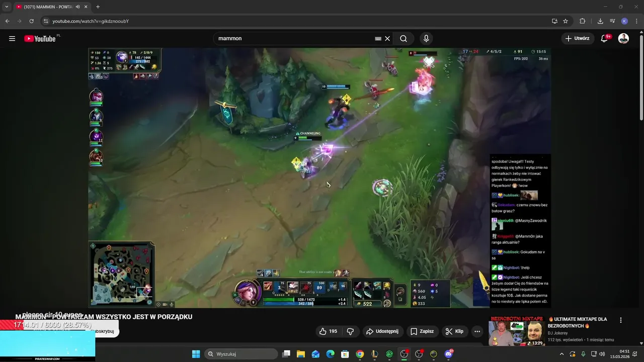Open the YouTube account avatar menu
Viewport: 644px width, 362px height.
[623, 39]
